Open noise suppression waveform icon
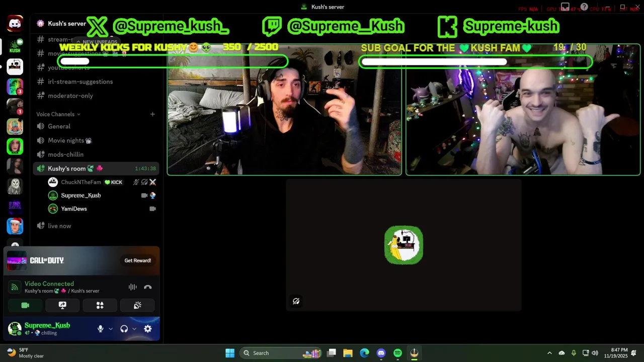The image size is (644, 362). coord(132,287)
